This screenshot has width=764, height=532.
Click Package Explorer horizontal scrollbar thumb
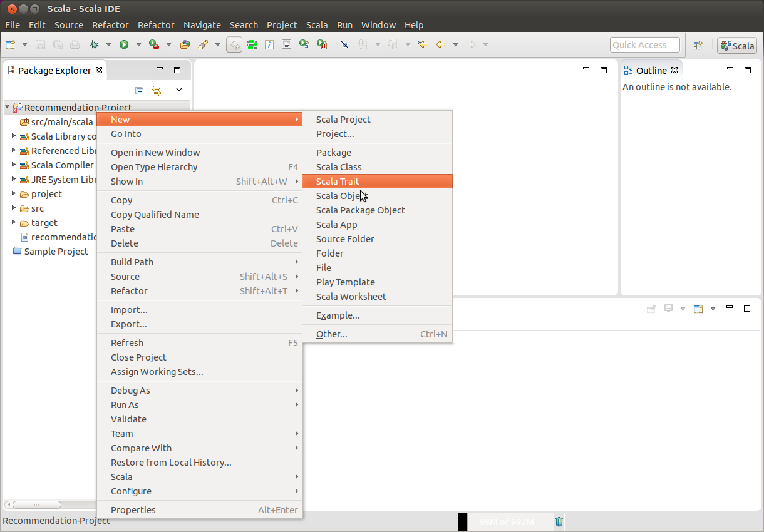pos(36,504)
